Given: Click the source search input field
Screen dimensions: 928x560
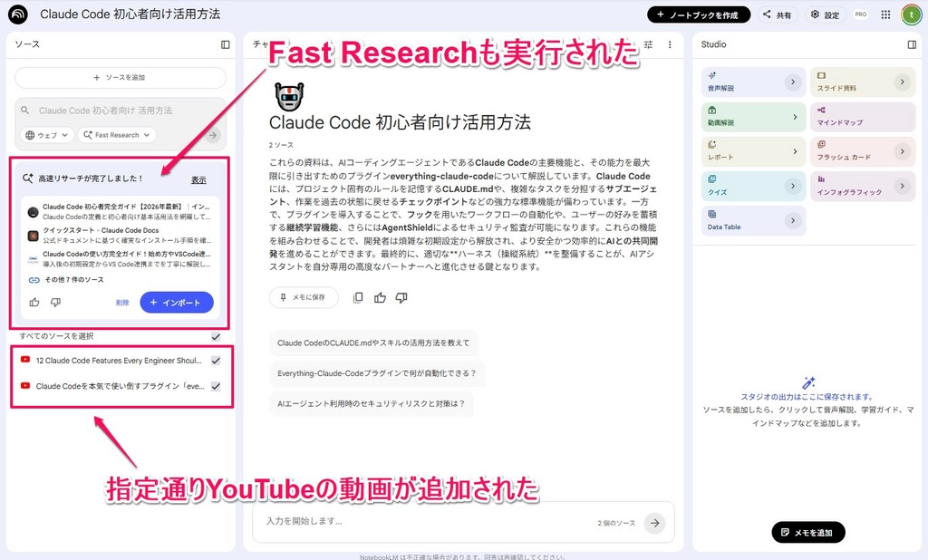Looking at the screenshot, I should click(x=121, y=111).
